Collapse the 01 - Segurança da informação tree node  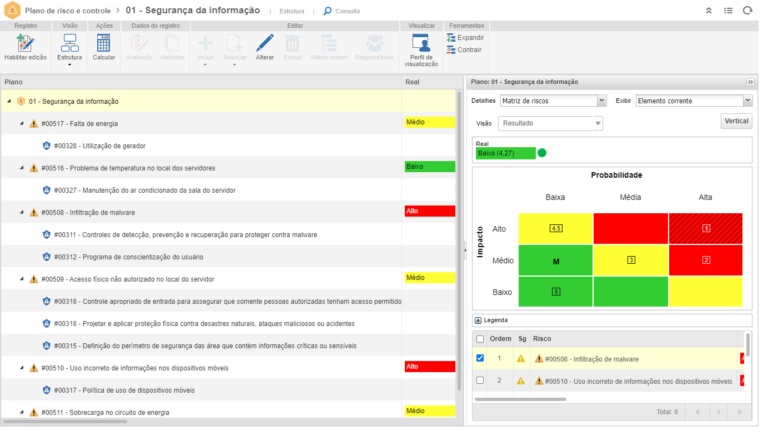(x=9, y=101)
